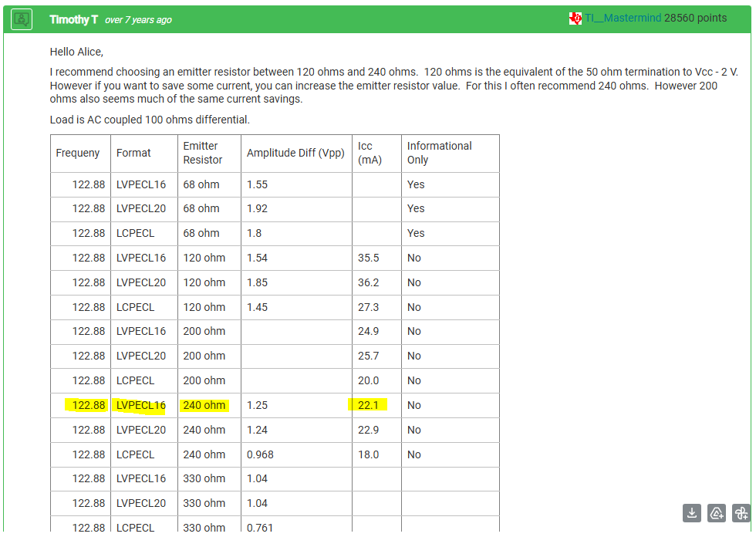Click the "Load is AC coupled 100 ohms differential." line

[x=150, y=120]
